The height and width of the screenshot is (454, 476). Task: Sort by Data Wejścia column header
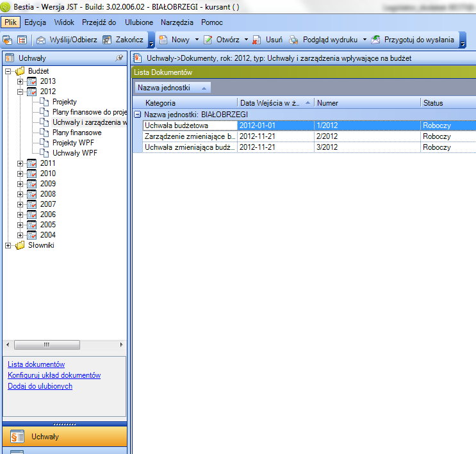point(275,103)
